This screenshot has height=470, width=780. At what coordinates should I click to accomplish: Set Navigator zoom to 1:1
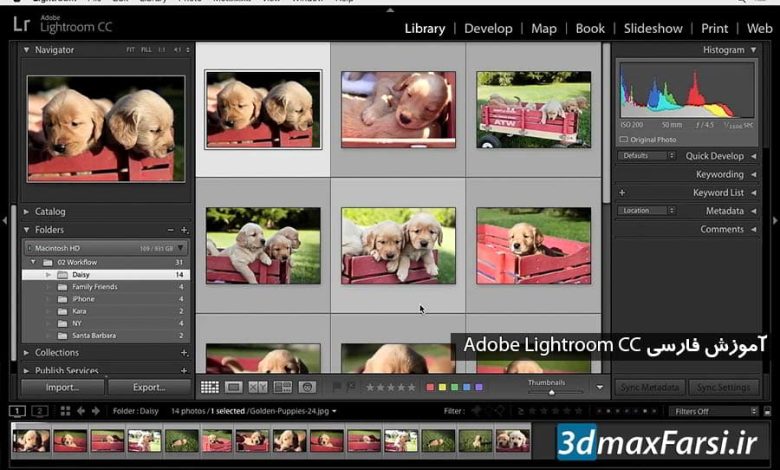click(x=162, y=50)
